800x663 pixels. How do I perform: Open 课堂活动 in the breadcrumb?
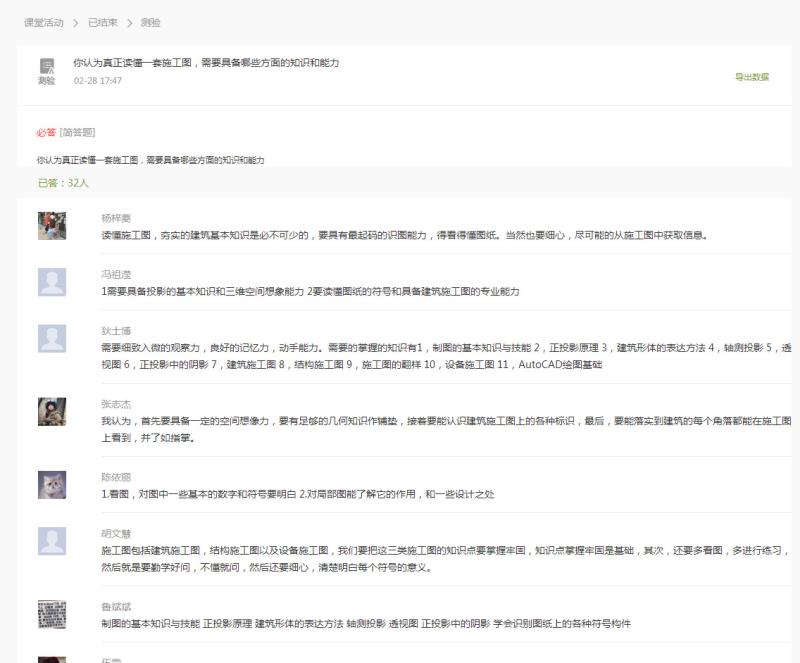coord(44,22)
